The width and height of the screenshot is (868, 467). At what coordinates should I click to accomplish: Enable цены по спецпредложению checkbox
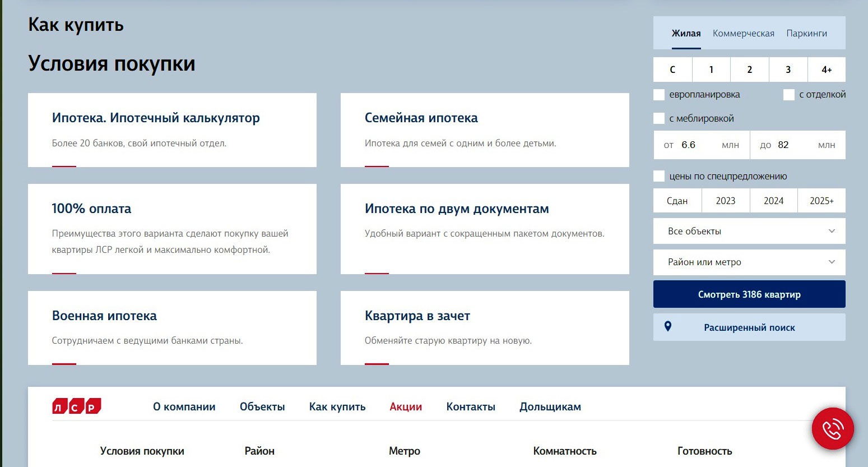click(x=659, y=176)
